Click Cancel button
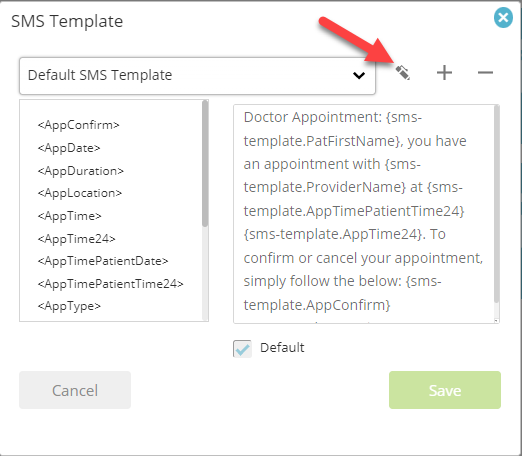 coord(75,390)
